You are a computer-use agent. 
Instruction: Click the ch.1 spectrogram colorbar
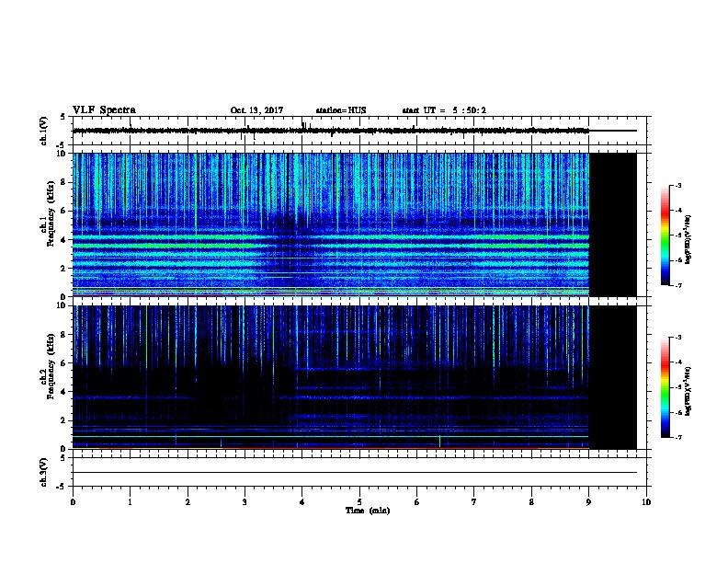click(665, 236)
